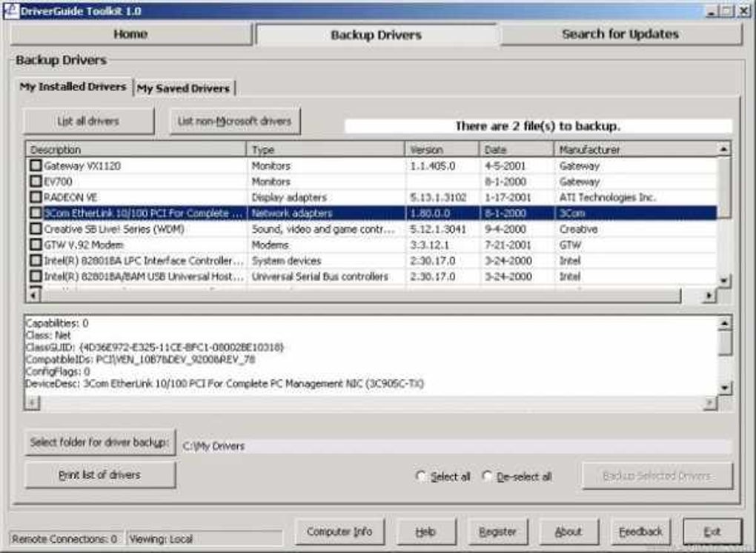Click 'There are 2 file(s) to backup' message

pyautogui.click(x=538, y=126)
